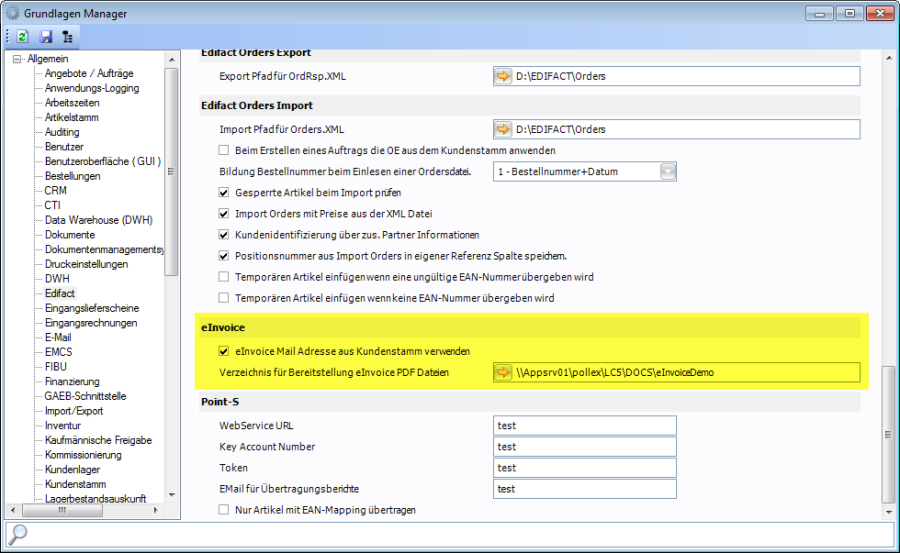This screenshot has width=900, height=553.
Task: Click into the WebService URL field
Action: (x=585, y=425)
